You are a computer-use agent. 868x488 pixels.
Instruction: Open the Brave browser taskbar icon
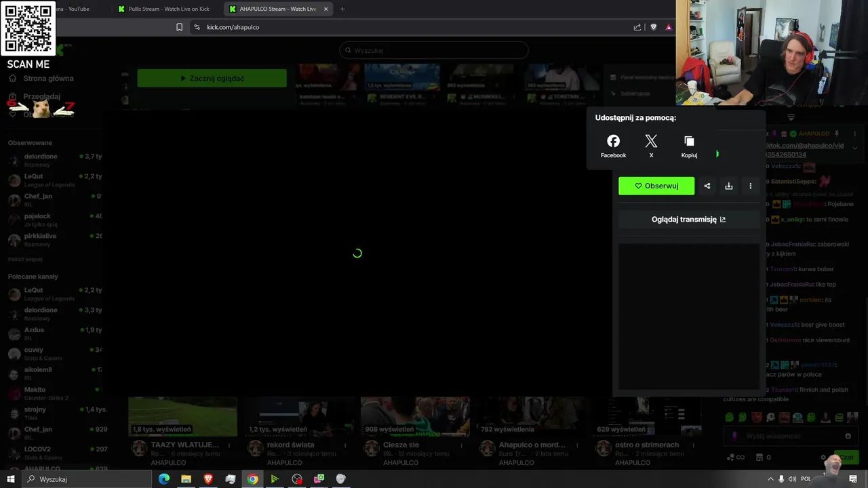pyautogui.click(x=208, y=479)
